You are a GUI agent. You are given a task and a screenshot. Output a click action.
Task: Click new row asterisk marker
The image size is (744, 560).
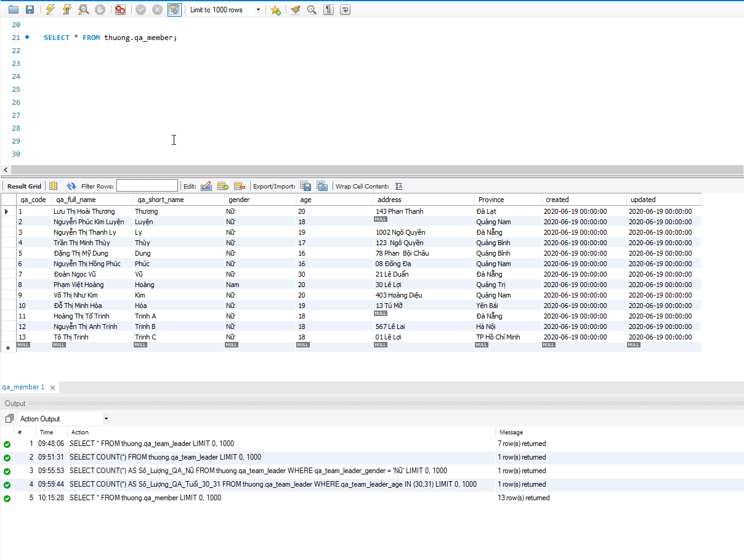7,347
